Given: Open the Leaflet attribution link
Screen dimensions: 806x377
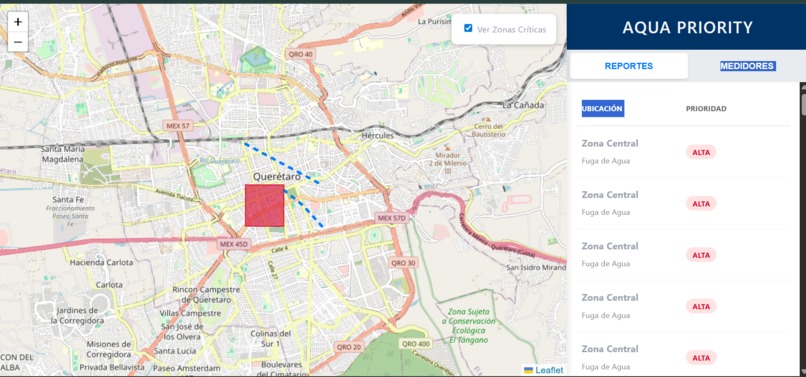Looking at the screenshot, I should click(549, 370).
